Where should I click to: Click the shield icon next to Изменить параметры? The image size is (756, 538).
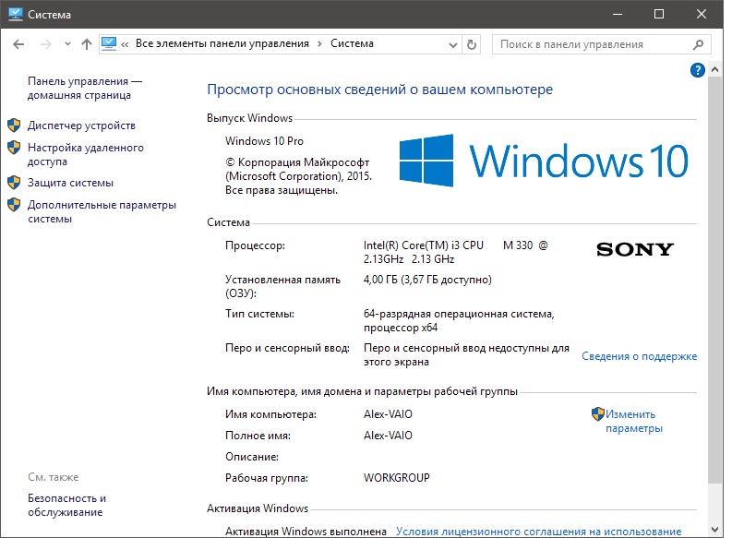[598, 414]
